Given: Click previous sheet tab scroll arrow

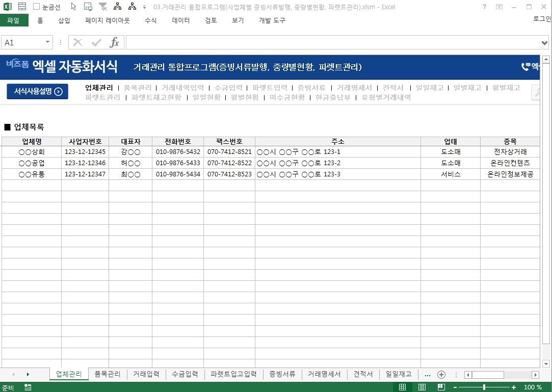Looking at the screenshot, I should (x=13, y=374).
